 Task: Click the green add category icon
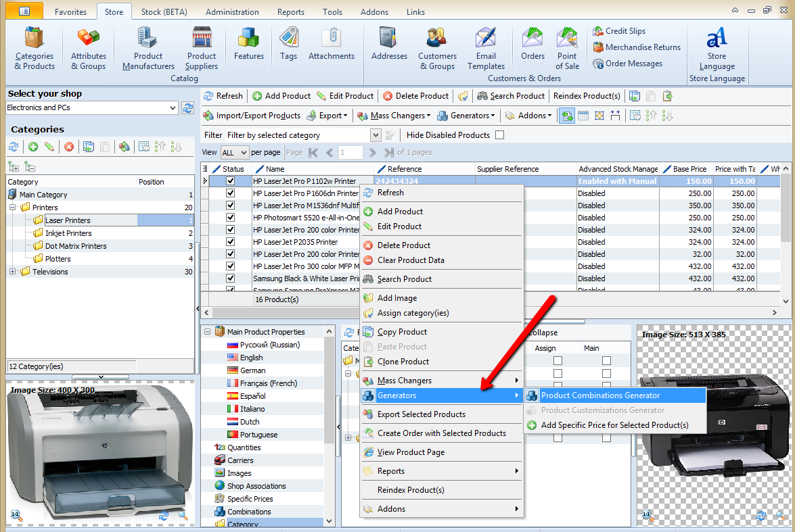pos(33,147)
